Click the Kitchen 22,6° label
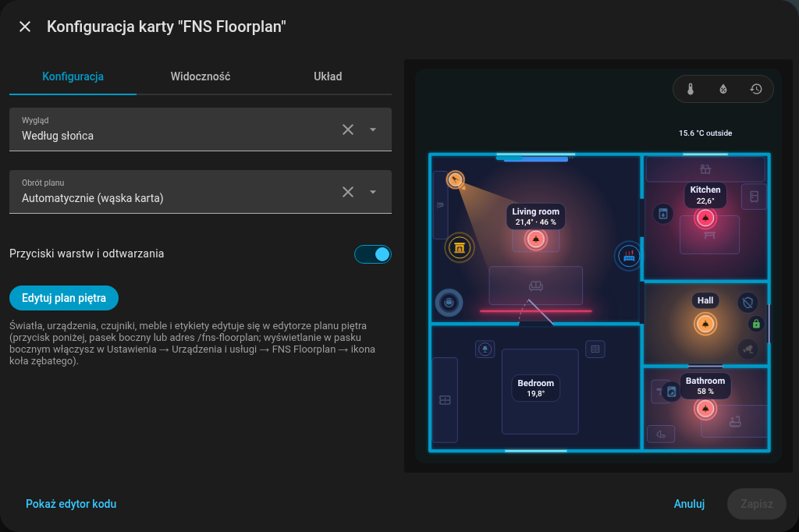 coord(705,195)
